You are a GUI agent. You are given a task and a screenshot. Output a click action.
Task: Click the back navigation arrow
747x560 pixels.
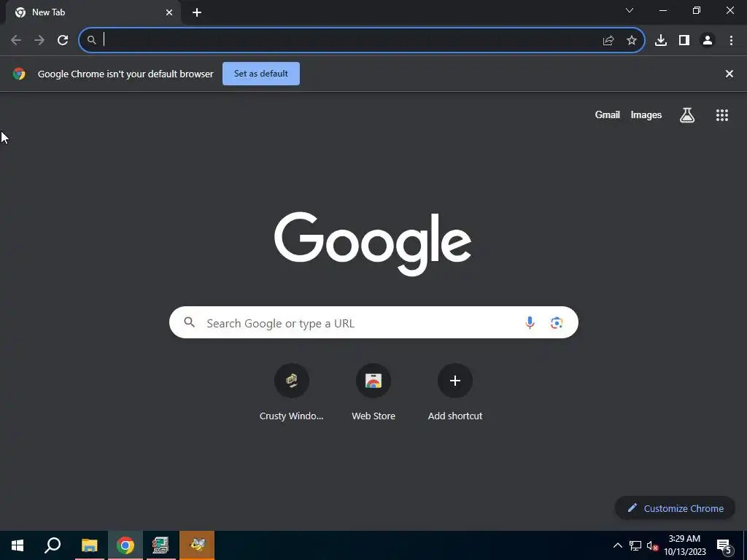(16, 40)
